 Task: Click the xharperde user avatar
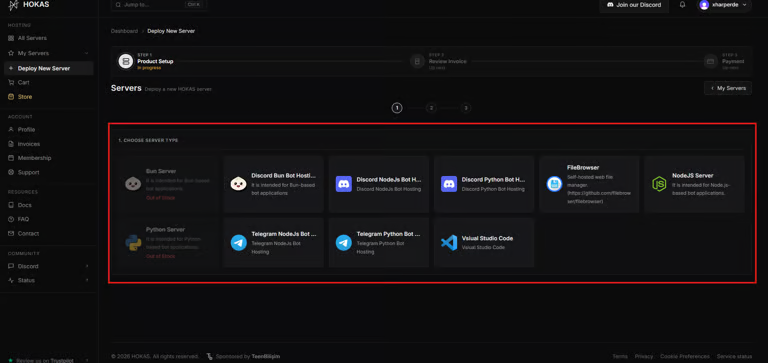pos(704,5)
